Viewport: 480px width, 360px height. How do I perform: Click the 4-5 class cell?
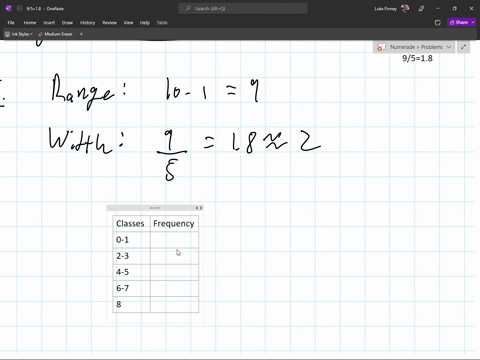[x=131, y=272]
